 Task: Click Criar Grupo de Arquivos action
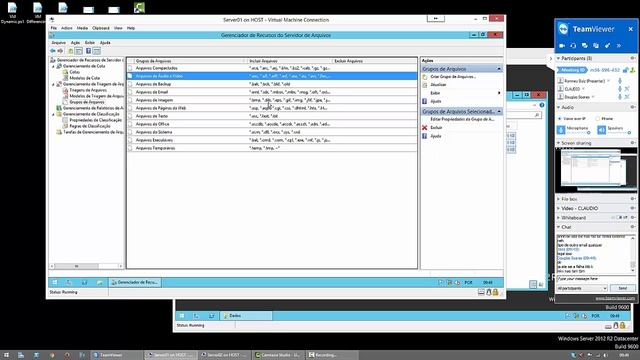coord(453,77)
